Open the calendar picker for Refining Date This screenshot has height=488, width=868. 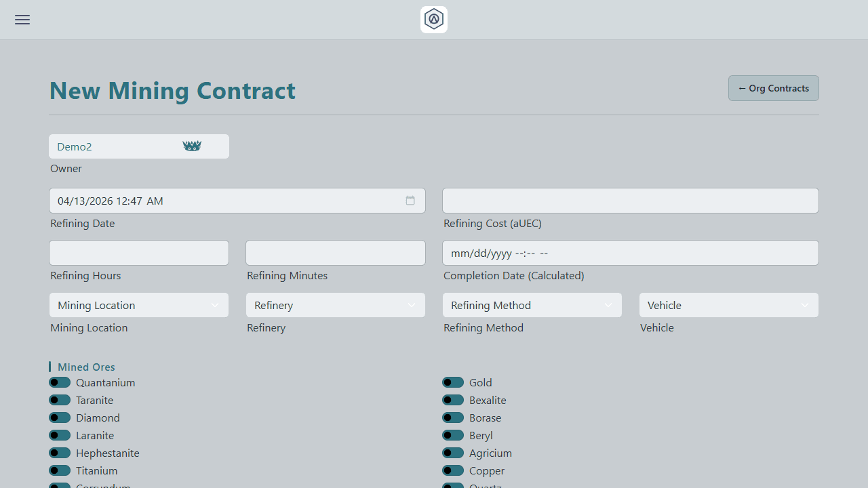[x=410, y=201]
